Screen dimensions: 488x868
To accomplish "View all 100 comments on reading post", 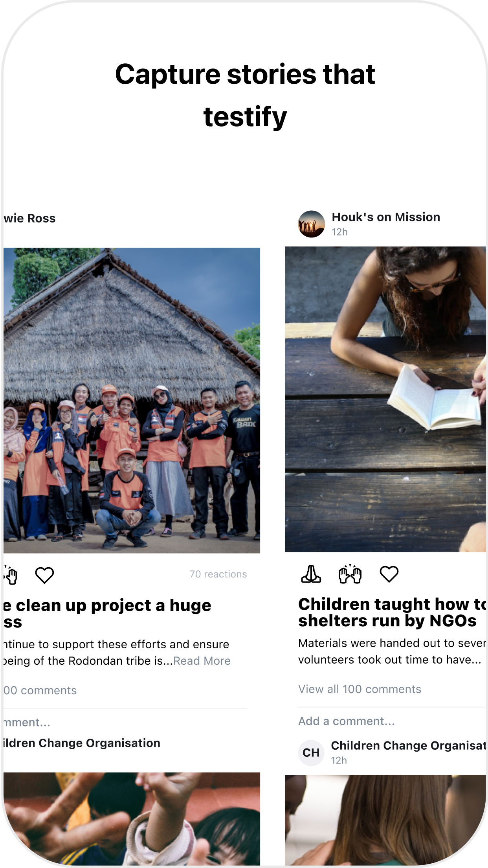I will tap(360, 689).
